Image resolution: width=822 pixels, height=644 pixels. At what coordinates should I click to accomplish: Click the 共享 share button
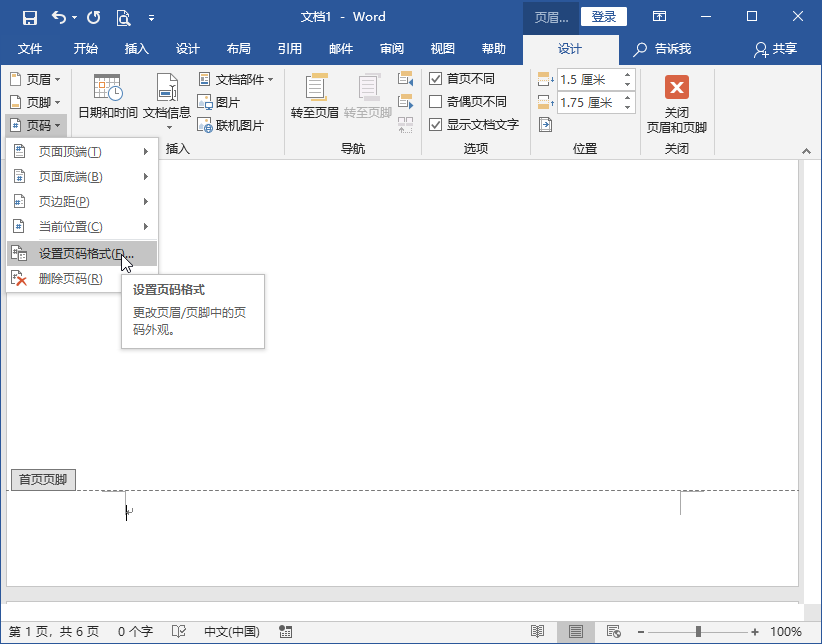tap(776, 49)
